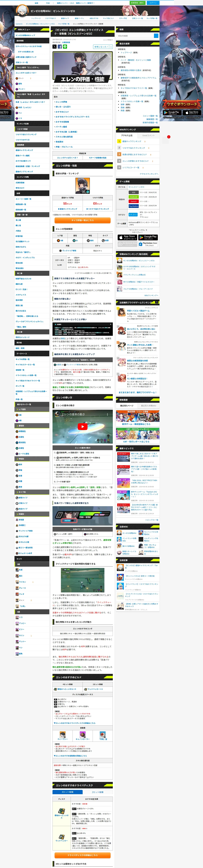Screen dimensions: 203x868
Task: Click Google Play badge in game info panel
Action: (148, 237)
